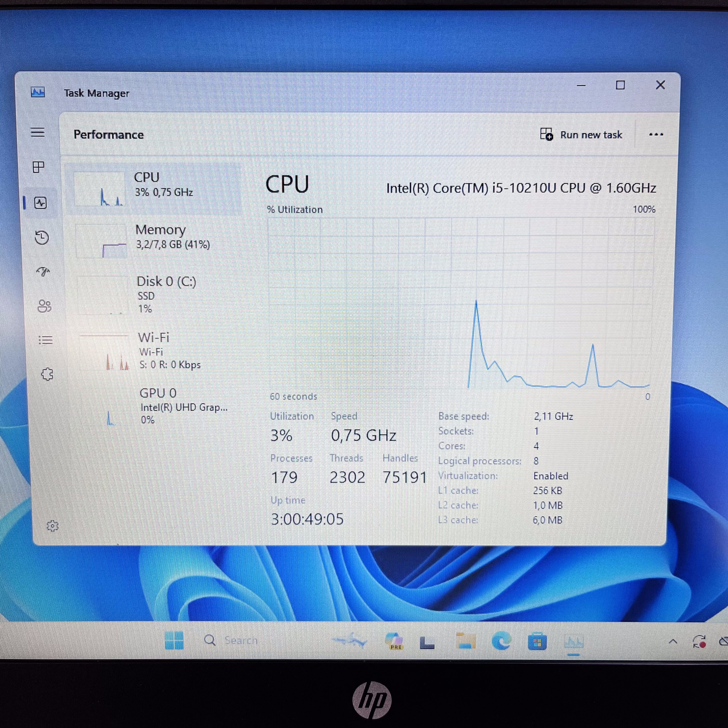
Task: Open the Details list icon
Action: 45,340
